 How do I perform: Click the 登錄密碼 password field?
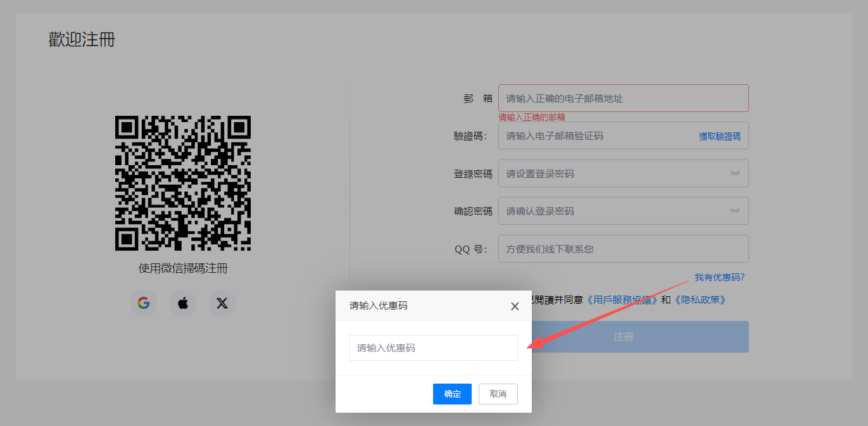[x=624, y=173]
